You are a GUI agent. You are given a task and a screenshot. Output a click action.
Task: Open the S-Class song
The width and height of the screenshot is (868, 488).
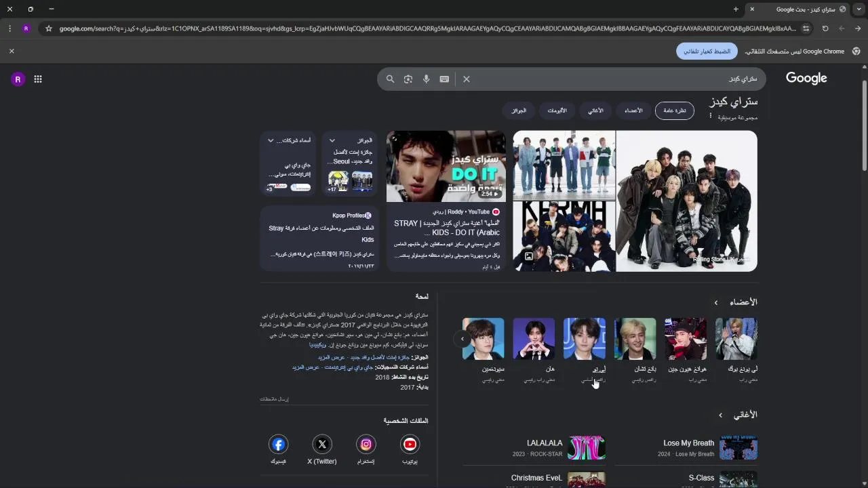pos(686,479)
